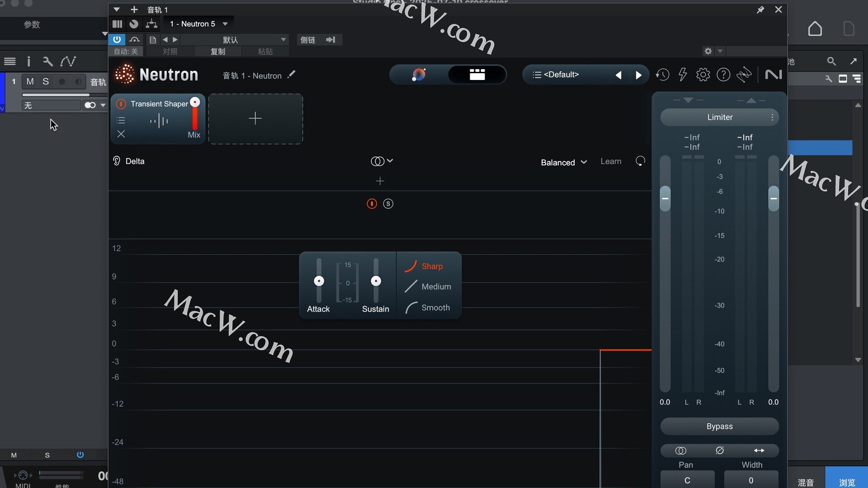The width and height of the screenshot is (868, 488).
Task: Click the home icon in Studio One
Action: coord(815,29)
